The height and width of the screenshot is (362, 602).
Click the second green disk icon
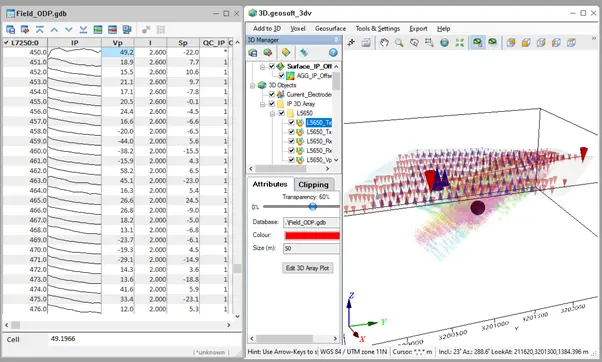click(493, 43)
